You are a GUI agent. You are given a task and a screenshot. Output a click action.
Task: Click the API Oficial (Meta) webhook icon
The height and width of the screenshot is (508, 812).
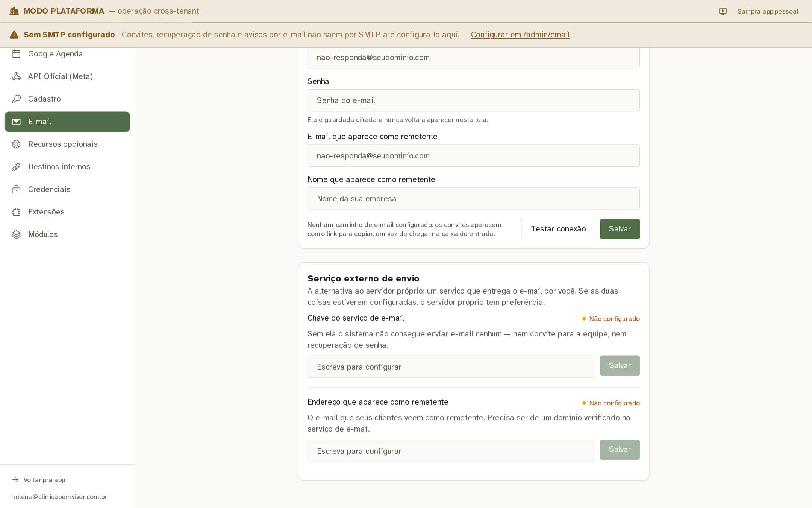click(x=16, y=76)
